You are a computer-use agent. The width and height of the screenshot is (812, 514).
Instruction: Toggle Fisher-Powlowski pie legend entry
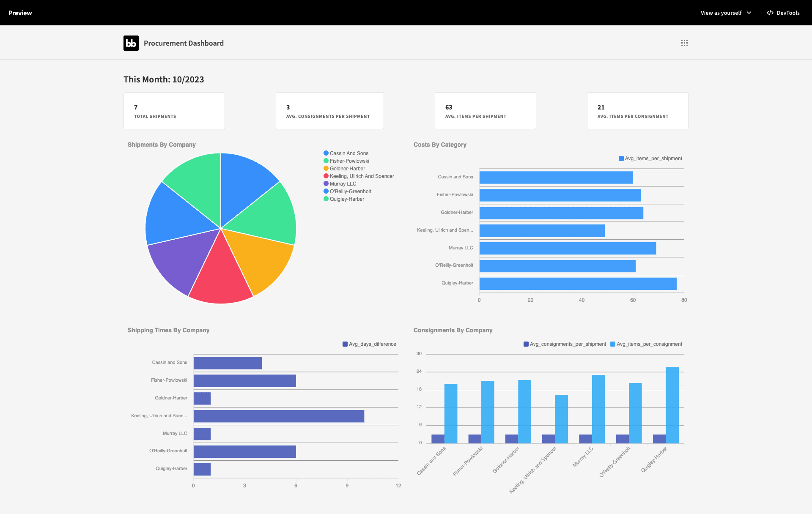(x=346, y=161)
